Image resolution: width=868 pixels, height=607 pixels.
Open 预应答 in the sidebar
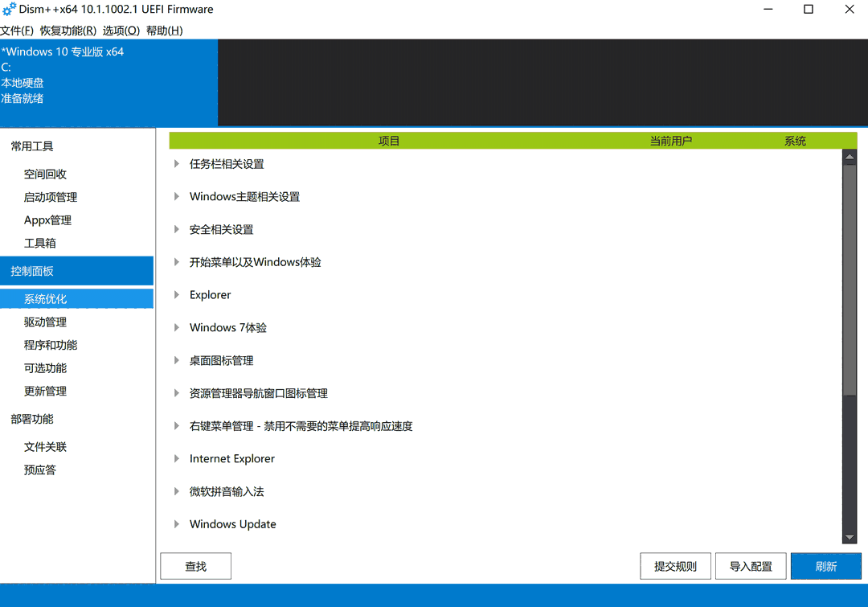40,470
